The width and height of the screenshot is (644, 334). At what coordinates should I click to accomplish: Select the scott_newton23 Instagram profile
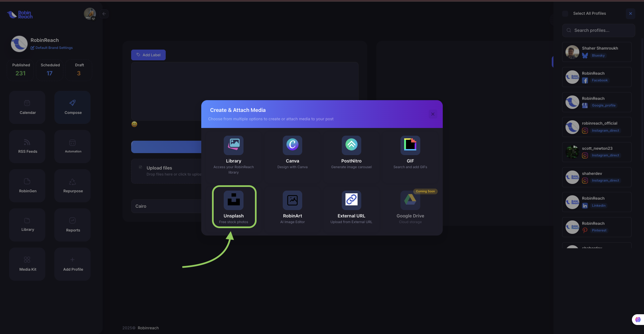pyautogui.click(x=597, y=152)
